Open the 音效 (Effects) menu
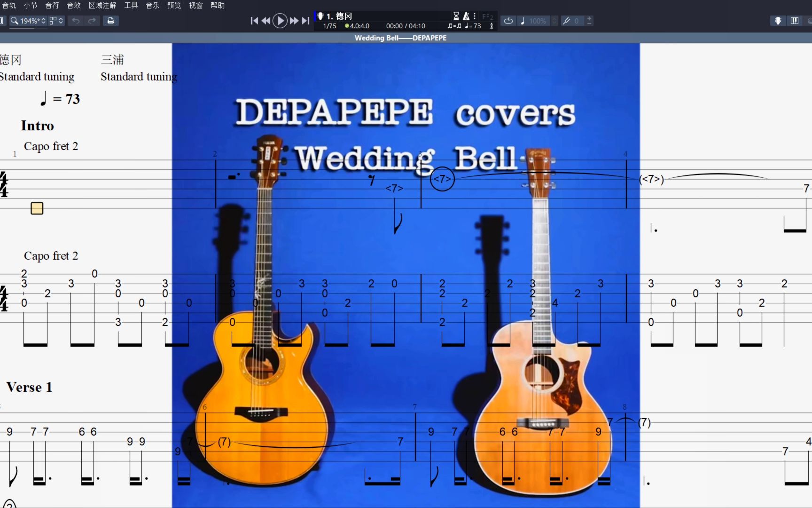This screenshot has width=812, height=508. pos(74,5)
